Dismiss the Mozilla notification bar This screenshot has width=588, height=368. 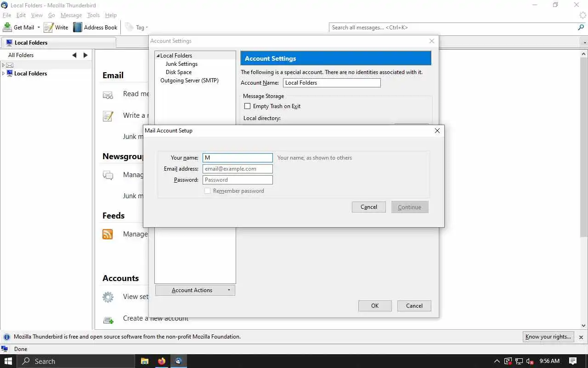[x=581, y=337]
